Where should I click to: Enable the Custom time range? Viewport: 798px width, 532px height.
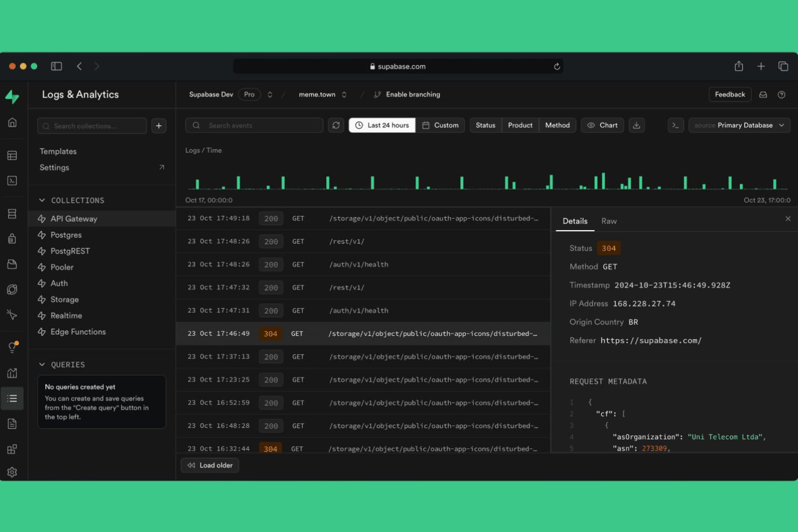pos(441,125)
